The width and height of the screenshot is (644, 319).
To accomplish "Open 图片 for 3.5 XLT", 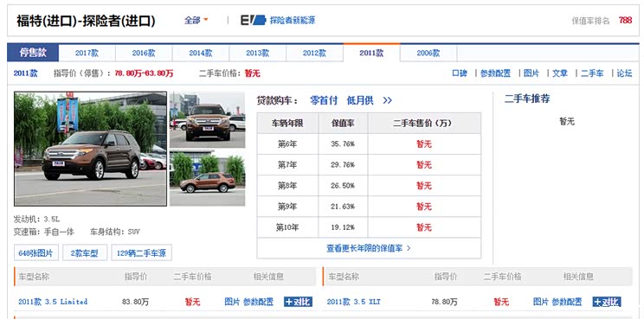I will pos(540,302).
